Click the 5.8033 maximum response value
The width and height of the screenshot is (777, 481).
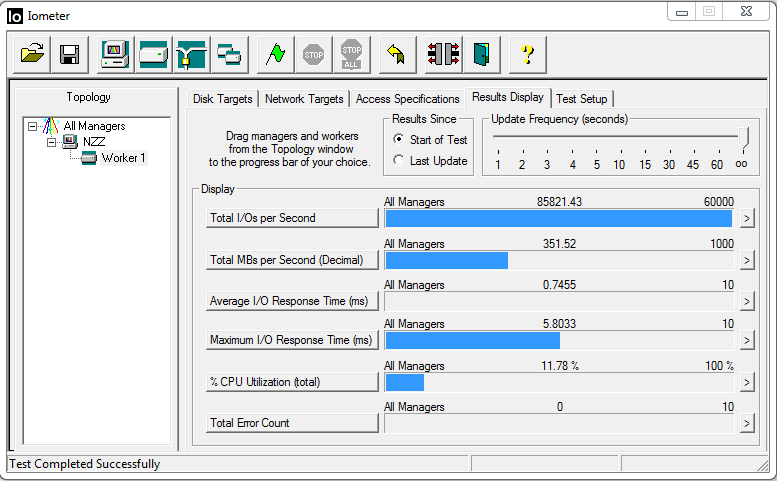(x=559, y=324)
